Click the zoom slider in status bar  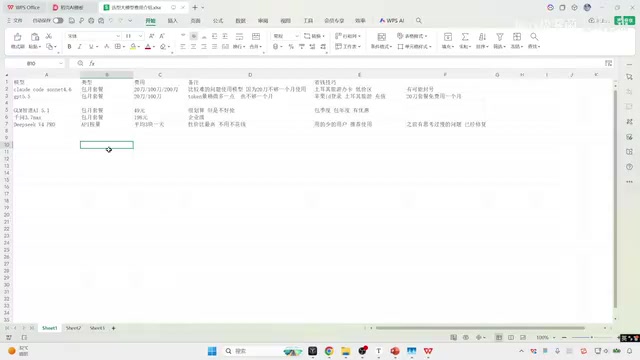pos(591,338)
